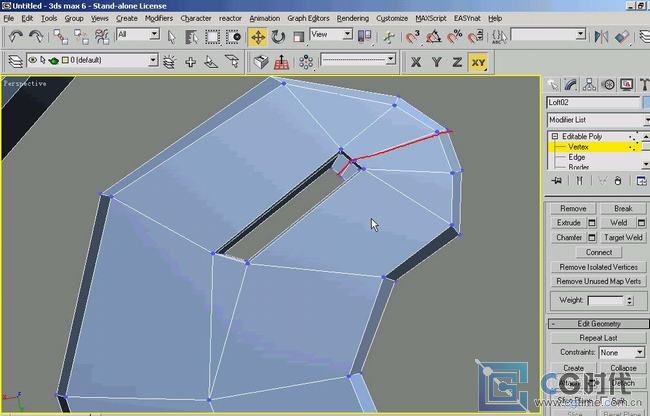
Task: Open the MAXScript menu
Action: pyautogui.click(x=431, y=18)
